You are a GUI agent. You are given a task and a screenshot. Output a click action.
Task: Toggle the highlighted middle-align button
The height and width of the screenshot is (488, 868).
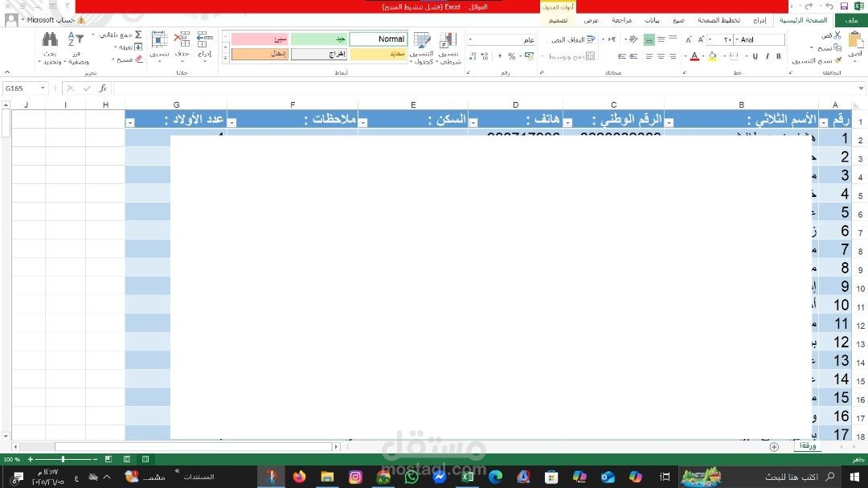(x=649, y=40)
